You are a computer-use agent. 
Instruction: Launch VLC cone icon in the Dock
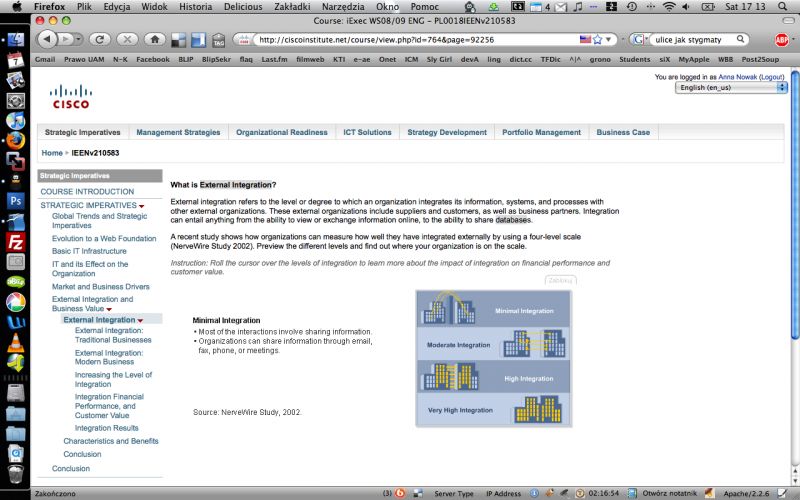pyautogui.click(x=15, y=342)
